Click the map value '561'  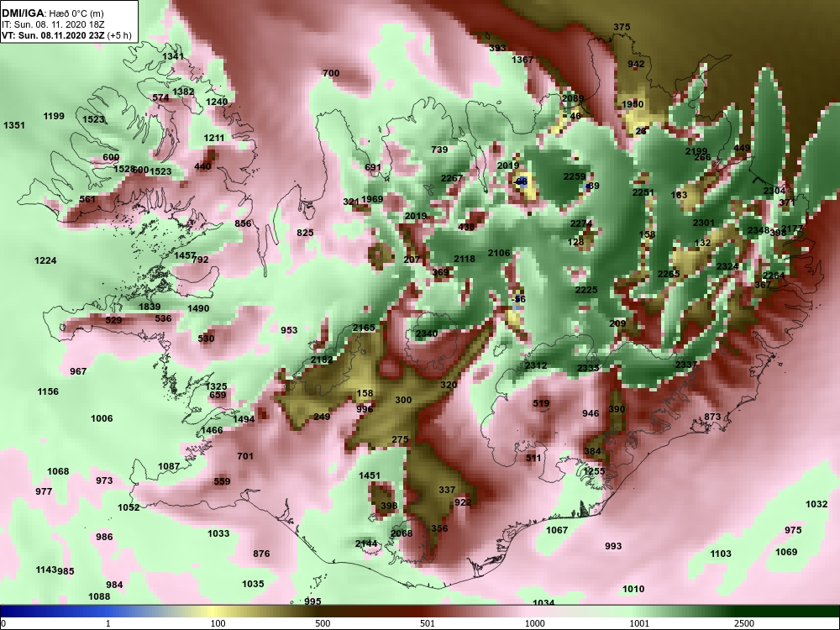click(x=87, y=199)
